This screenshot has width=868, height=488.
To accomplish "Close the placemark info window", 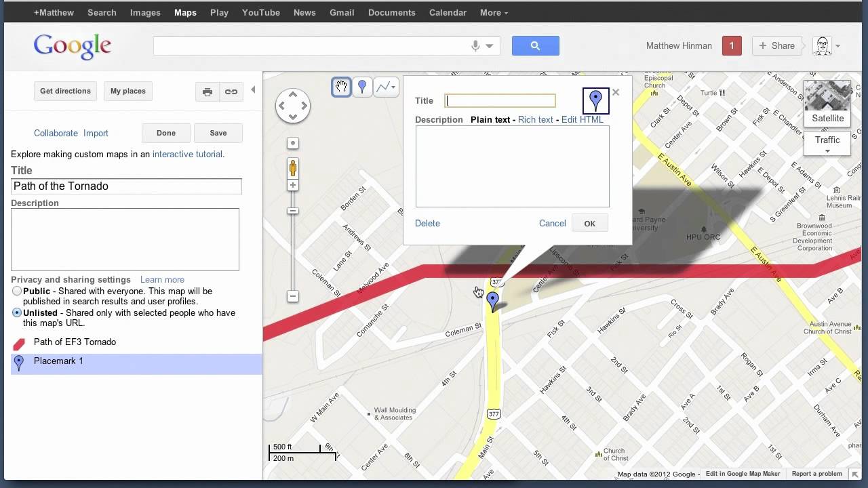I will 616,92.
